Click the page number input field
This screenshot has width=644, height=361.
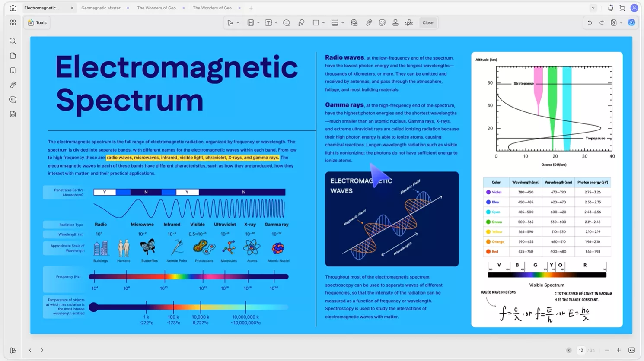(x=581, y=350)
